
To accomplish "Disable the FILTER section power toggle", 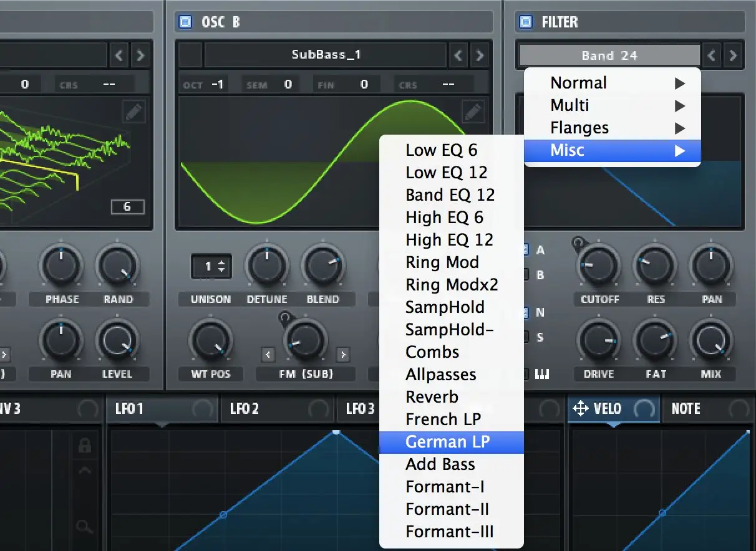I will click(x=526, y=22).
